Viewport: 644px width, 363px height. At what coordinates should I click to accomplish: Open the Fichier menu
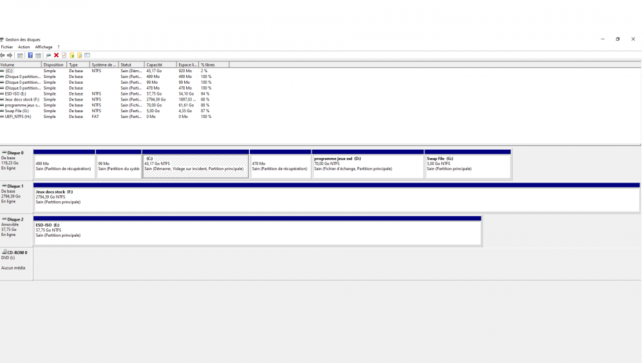click(7, 47)
